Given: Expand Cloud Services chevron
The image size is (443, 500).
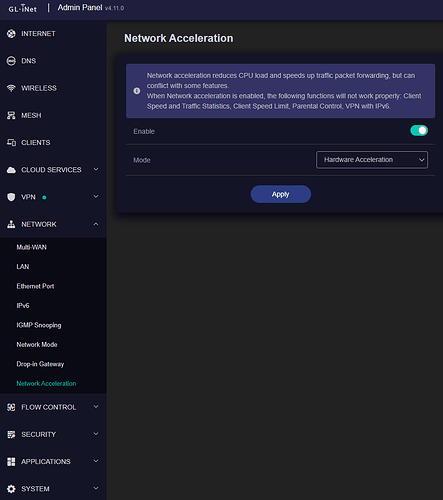Looking at the screenshot, I should 96,169.
